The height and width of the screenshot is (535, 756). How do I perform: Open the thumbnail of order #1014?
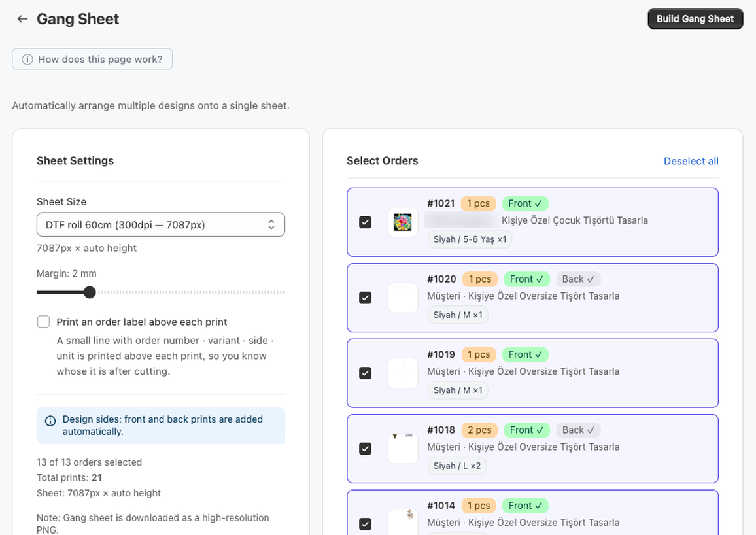[x=403, y=523]
